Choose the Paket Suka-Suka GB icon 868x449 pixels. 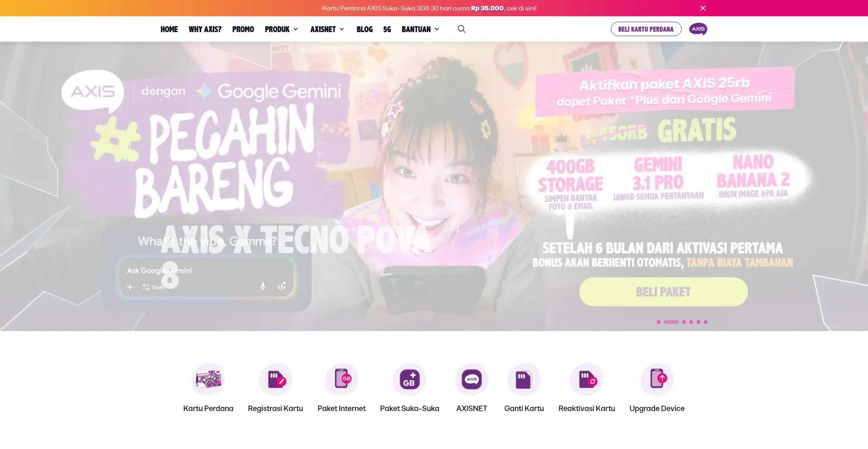coord(410,379)
